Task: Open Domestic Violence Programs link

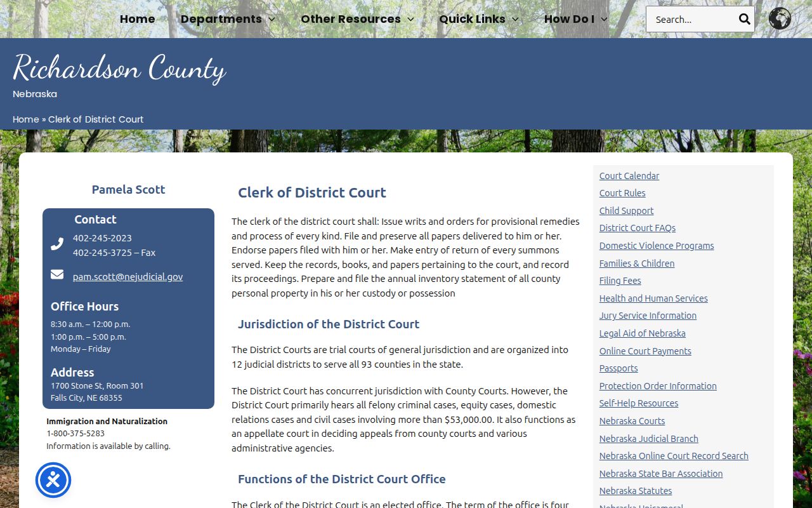Action: (657, 246)
